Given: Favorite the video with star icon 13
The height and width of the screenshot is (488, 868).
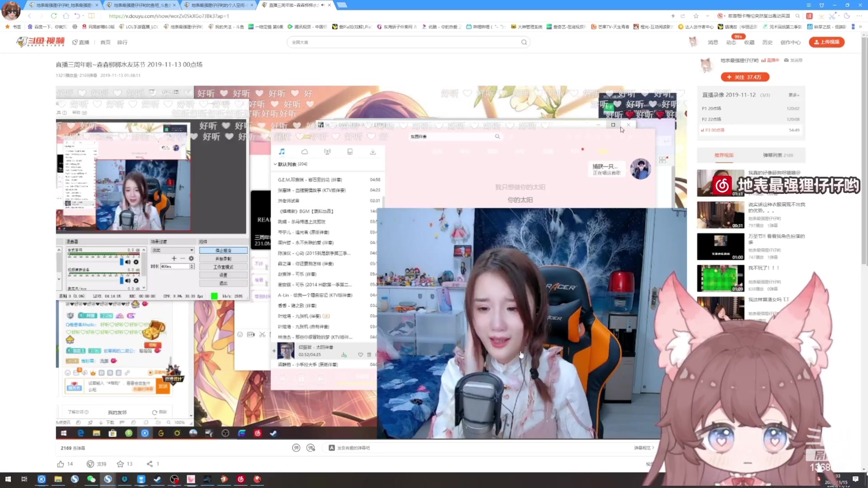Looking at the screenshot, I should coord(120,464).
